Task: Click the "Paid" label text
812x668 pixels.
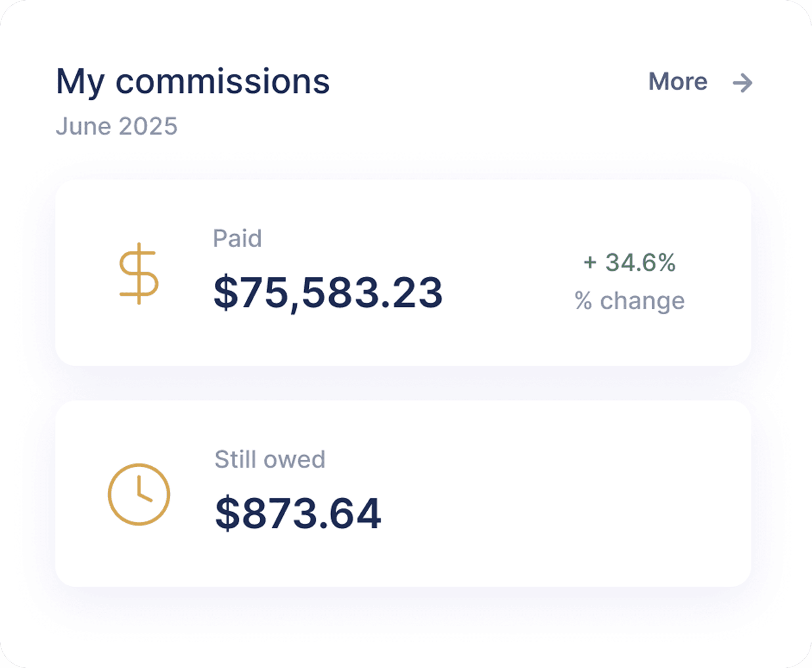Action: (x=237, y=238)
